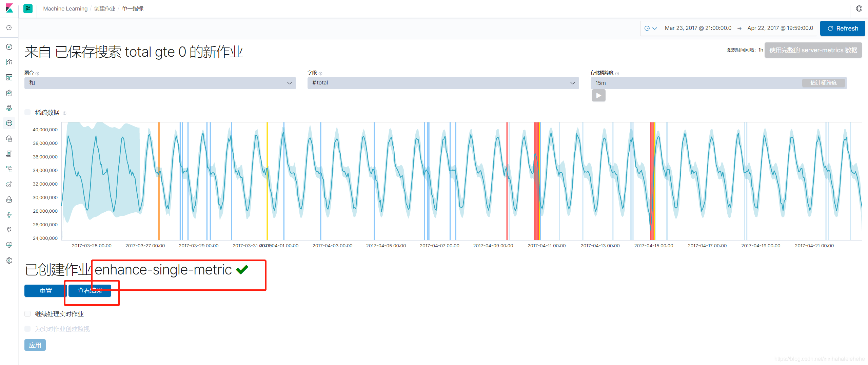Click help icon next to 字段 label
The height and width of the screenshot is (365, 868).
[320, 73]
